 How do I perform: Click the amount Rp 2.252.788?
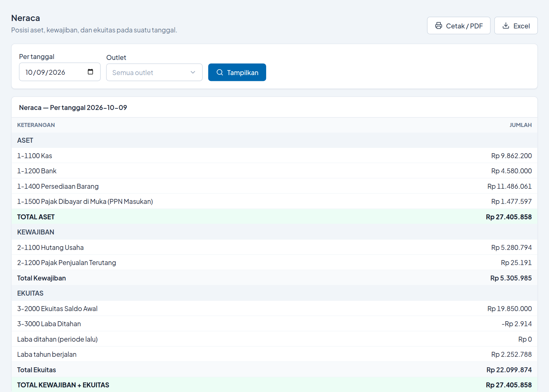click(x=511, y=354)
